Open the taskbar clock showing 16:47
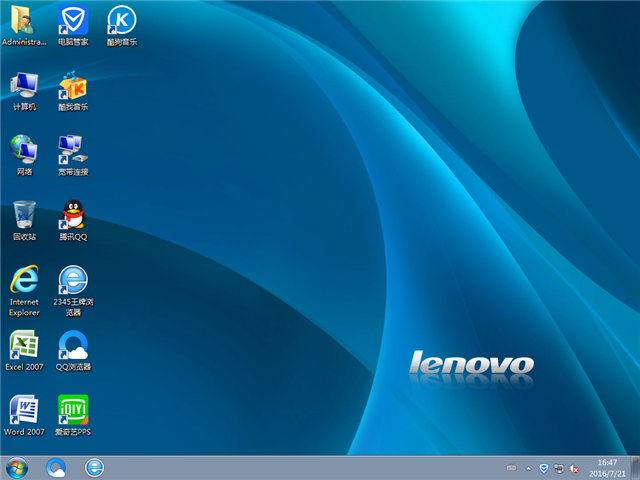 606,467
